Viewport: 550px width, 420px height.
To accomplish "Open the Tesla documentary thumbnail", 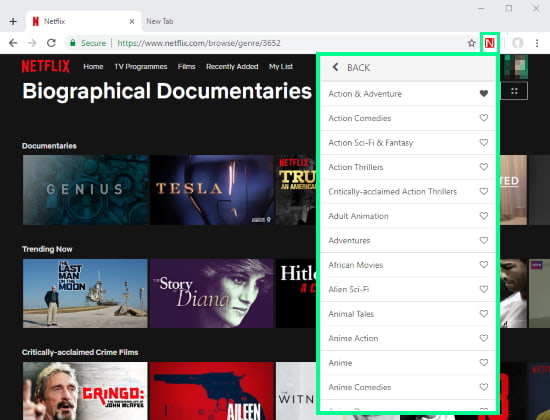I will (212, 189).
